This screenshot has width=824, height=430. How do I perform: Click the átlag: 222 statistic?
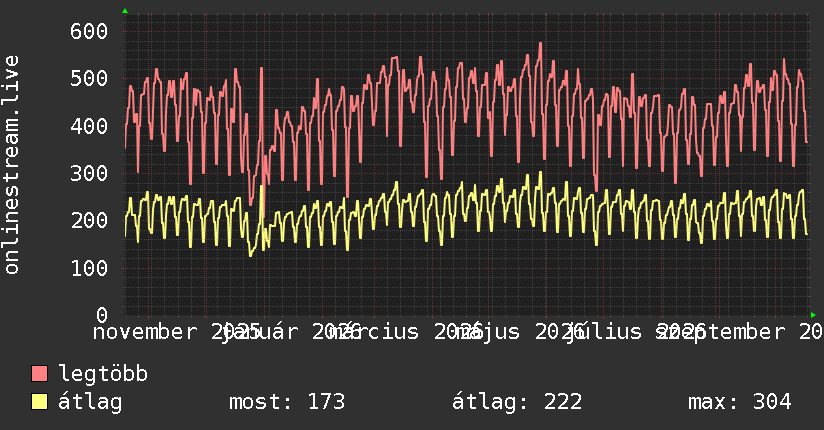tap(517, 402)
